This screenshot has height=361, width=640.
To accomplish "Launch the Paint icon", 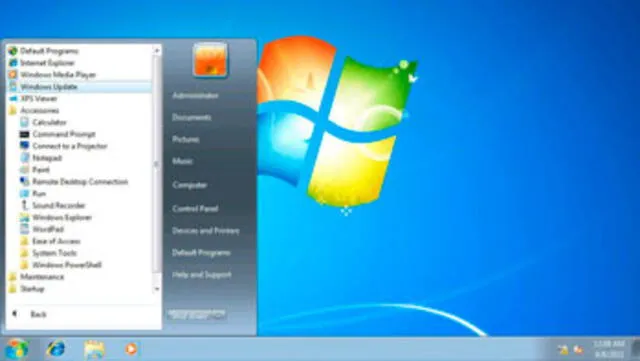I will coord(24,169).
